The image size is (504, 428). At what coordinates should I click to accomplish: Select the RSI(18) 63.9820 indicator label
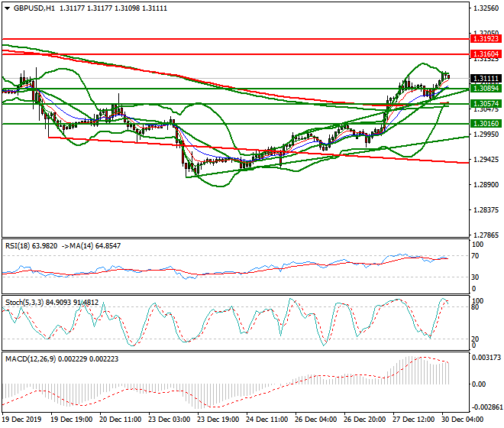[31, 246]
